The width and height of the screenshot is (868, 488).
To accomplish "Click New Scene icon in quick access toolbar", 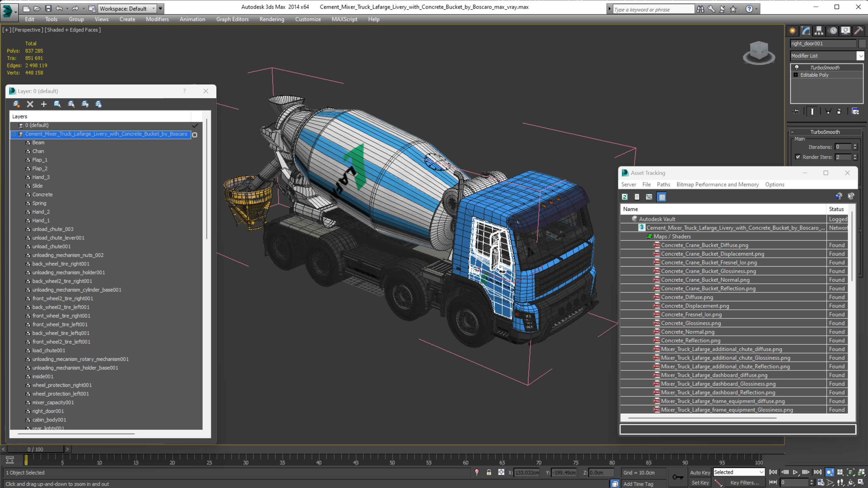I will (26, 9).
